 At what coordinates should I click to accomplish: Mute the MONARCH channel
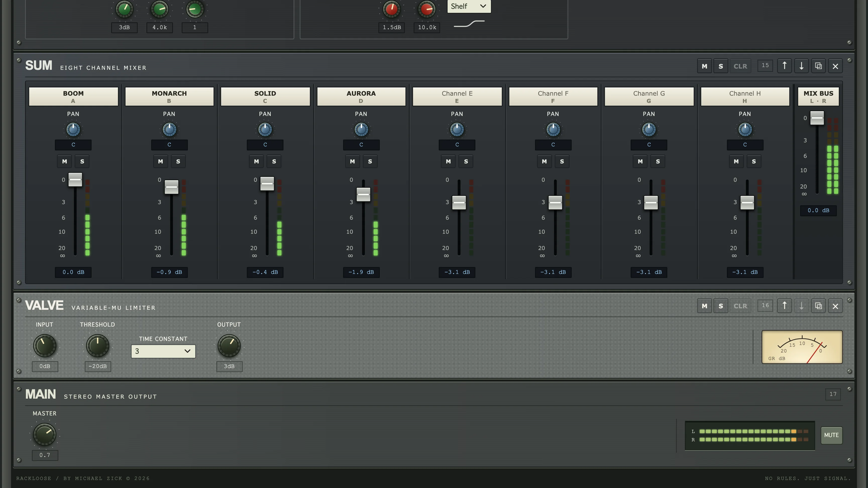click(160, 161)
